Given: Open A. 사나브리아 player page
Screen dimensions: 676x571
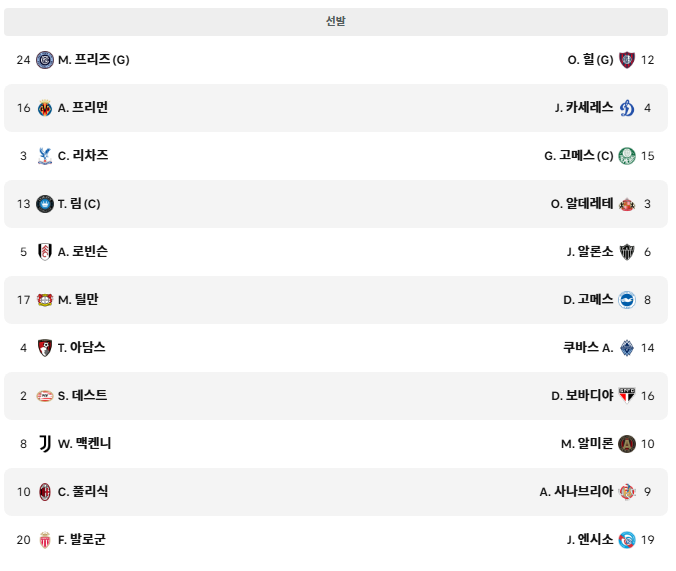Looking at the screenshot, I should pyautogui.click(x=576, y=491).
